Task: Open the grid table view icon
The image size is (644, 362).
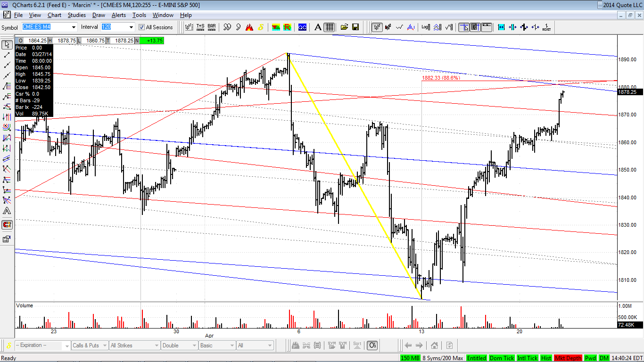Action: pos(329,27)
